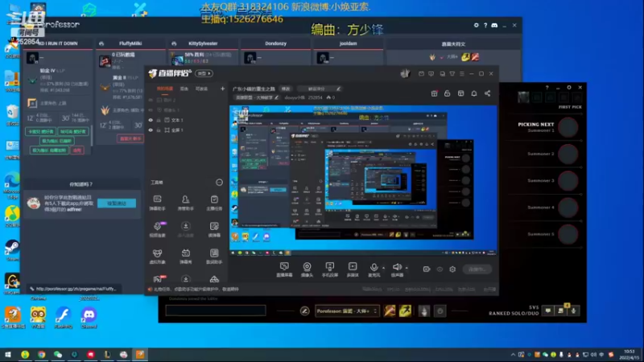This screenshot has width=644, height=362.
Task: Open the bear-face virtual avatar tool
Action: pyautogui.click(x=157, y=256)
